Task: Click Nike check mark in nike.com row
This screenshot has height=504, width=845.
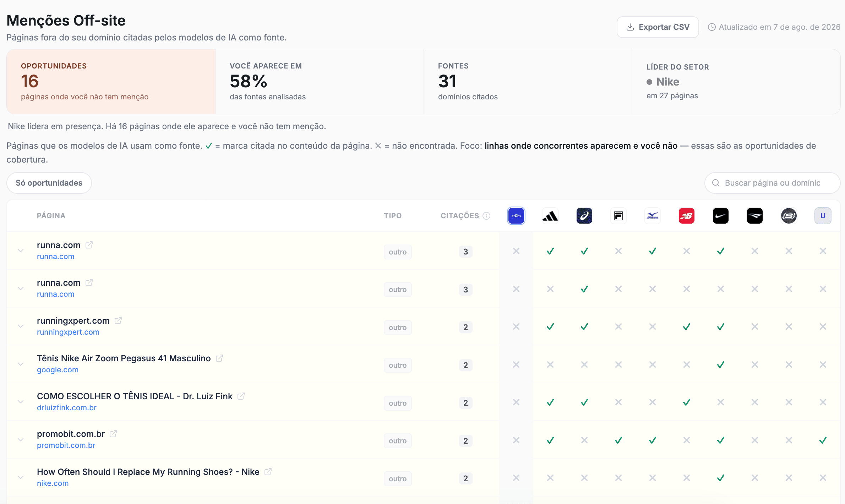Action: tap(721, 478)
